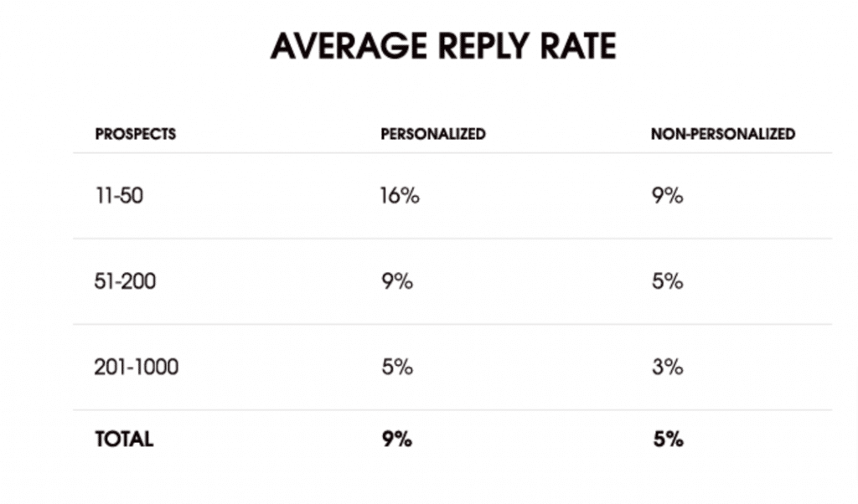Select the 9% non-personalized value for 11-50
The width and height of the screenshot is (858, 504).
coord(668,196)
